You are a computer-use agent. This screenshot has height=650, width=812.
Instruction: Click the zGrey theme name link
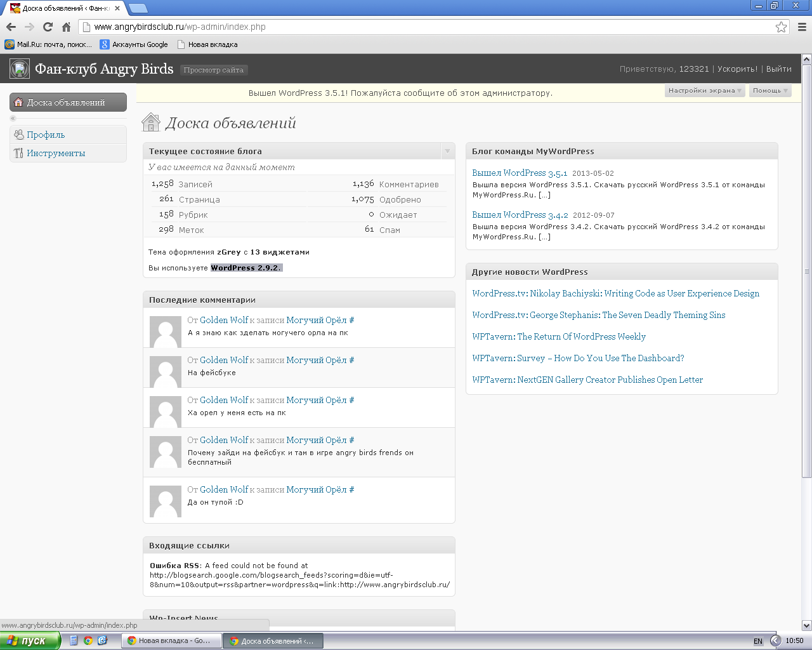[229, 252]
